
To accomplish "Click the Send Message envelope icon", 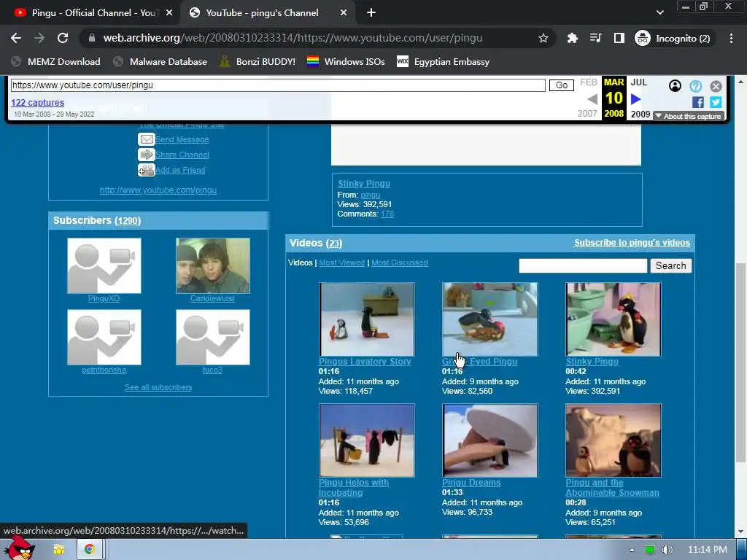I will [146, 139].
